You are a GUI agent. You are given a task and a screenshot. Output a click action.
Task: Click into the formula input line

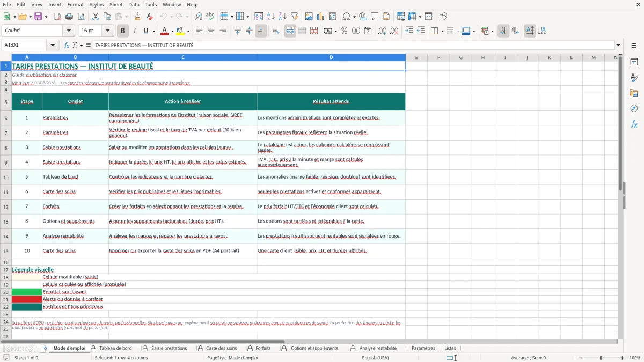tap(353, 45)
